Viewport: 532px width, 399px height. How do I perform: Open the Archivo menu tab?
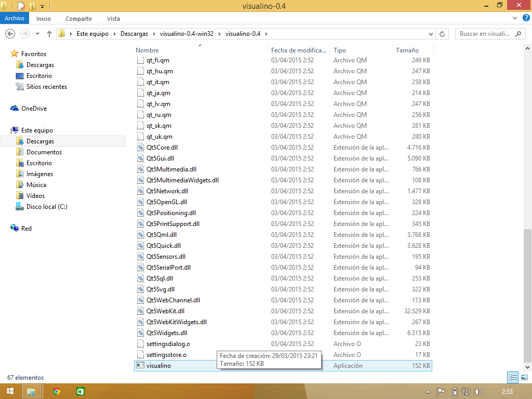(14, 18)
